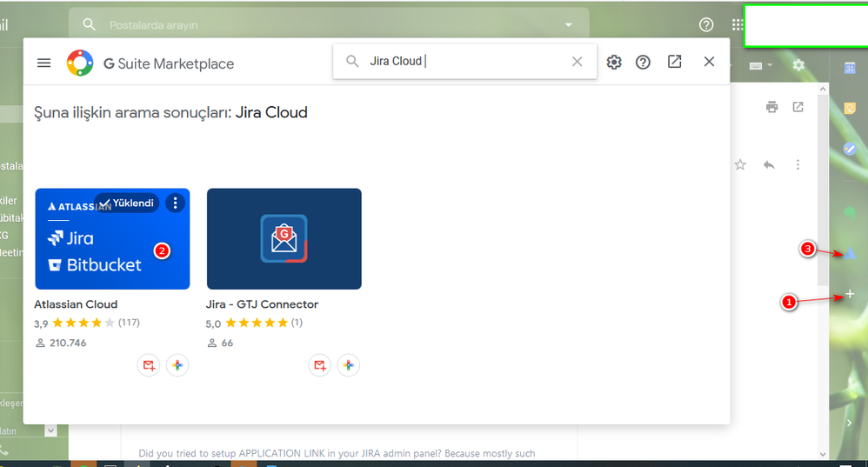Open Google Tasks in the side panel

pos(850,149)
